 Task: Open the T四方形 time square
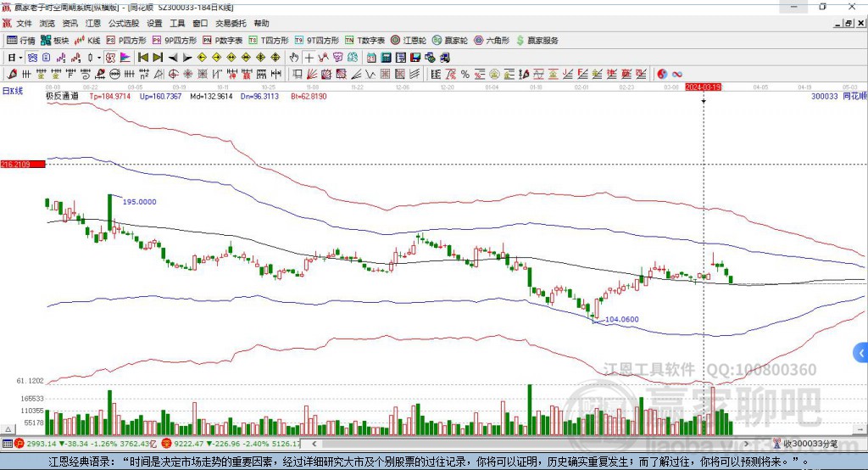(269, 41)
